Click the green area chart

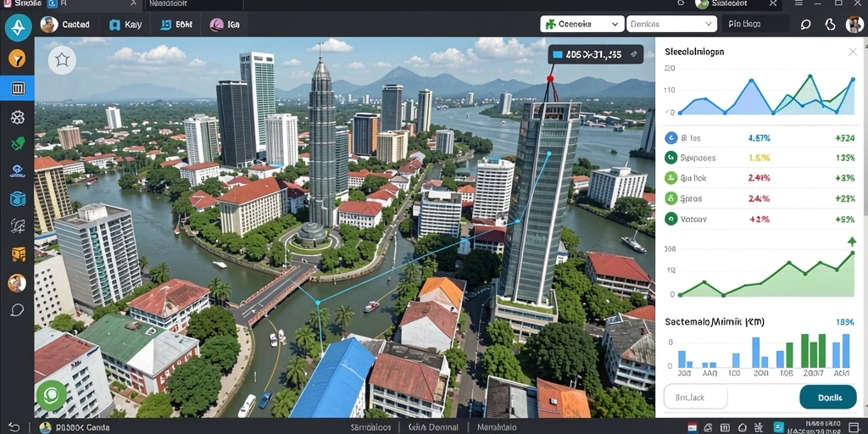[765, 272]
